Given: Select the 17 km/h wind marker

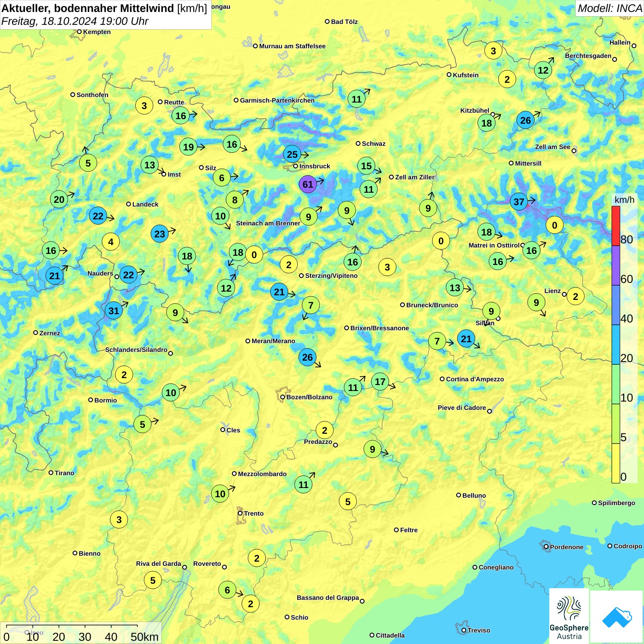Looking at the screenshot, I should pyautogui.click(x=380, y=381).
